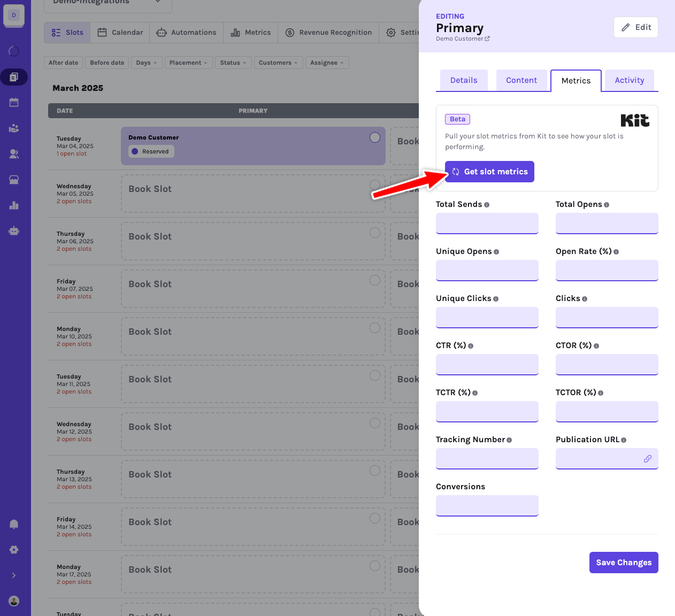Click the calendar icon in left sidebar
The height and width of the screenshot is (616, 675).
pyautogui.click(x=14, y=102)
